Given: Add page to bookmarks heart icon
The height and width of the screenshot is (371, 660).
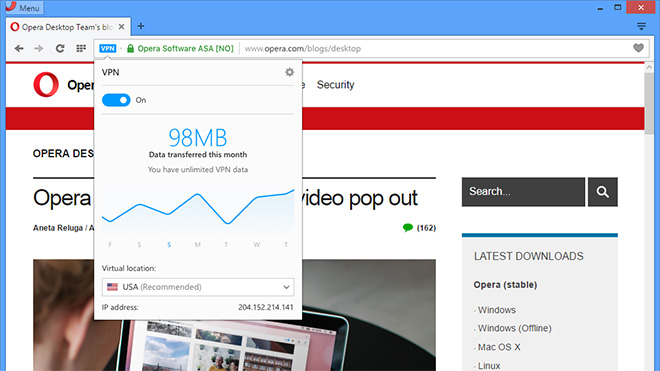Looking at the screenshot, I should pos(638,48).
